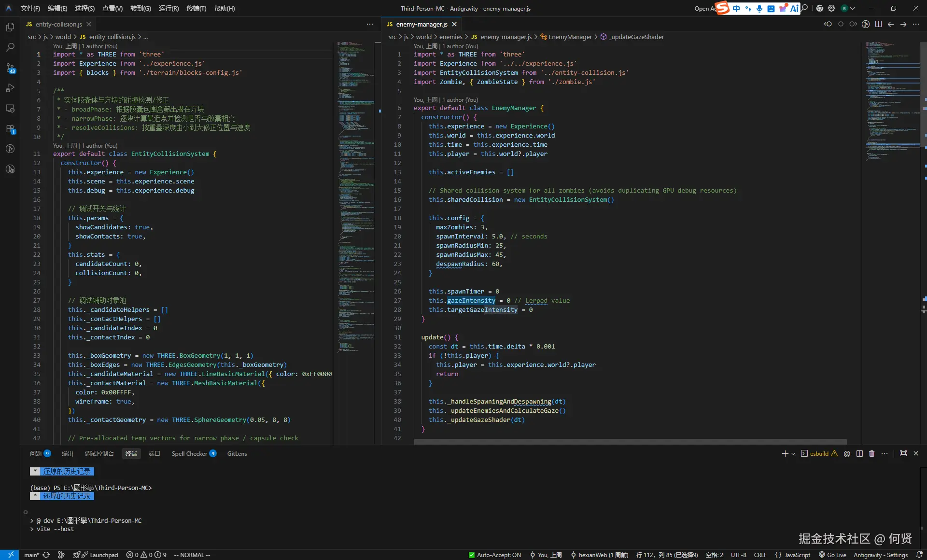Open the 终端(T) menu in menu bar
The height and width of the screenshot is (560, 927).
pyautogui.click(x=196, y=8)
